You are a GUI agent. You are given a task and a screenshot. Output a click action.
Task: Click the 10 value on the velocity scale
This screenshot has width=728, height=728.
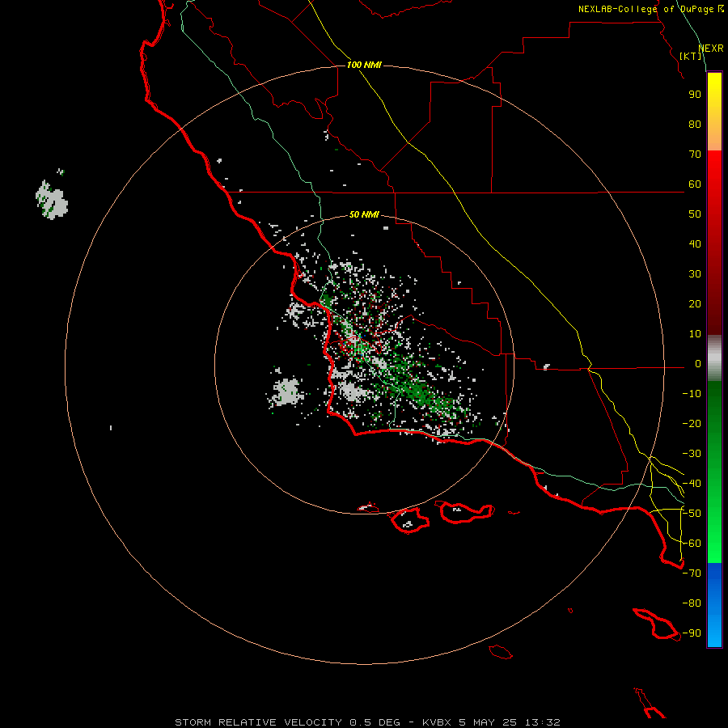[x=695, y=334]
